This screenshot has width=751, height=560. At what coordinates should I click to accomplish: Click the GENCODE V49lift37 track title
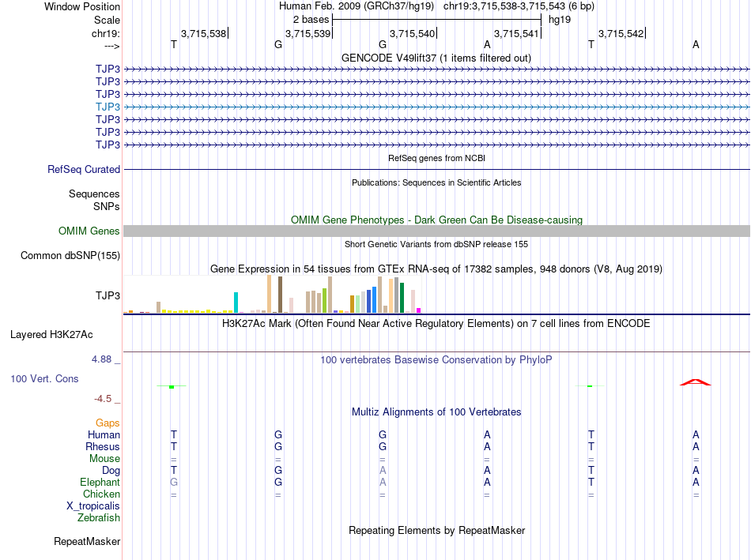(436, 58)
